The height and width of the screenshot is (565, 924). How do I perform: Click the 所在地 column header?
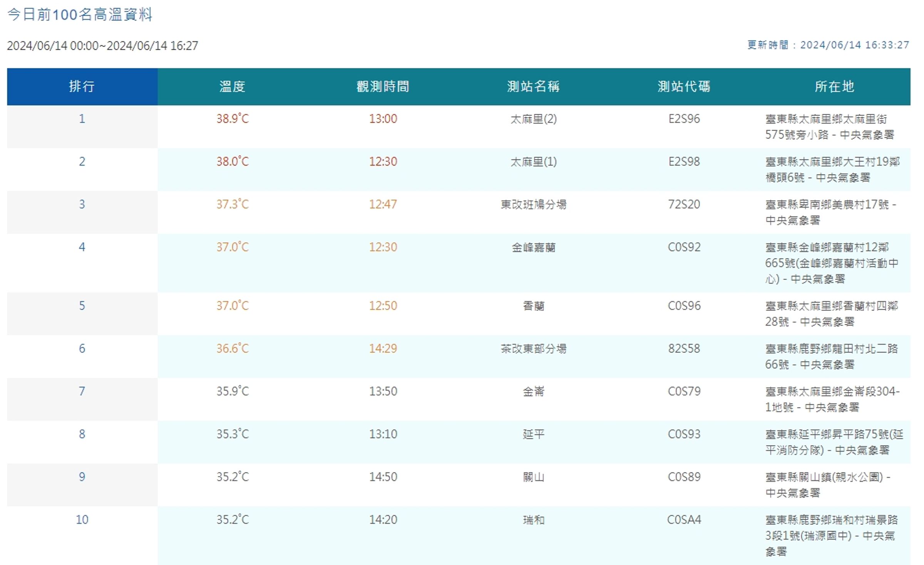coord(834,86)
